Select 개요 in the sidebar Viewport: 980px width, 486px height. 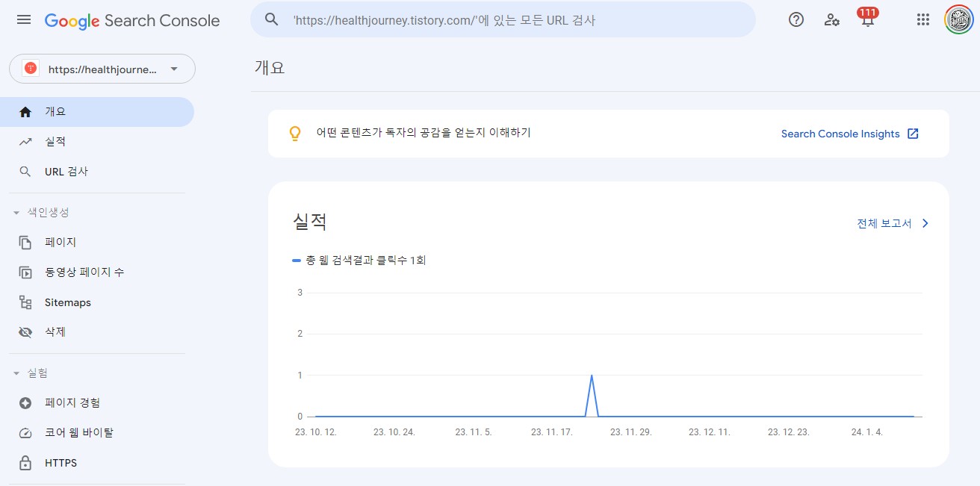(x=97, y=112)
